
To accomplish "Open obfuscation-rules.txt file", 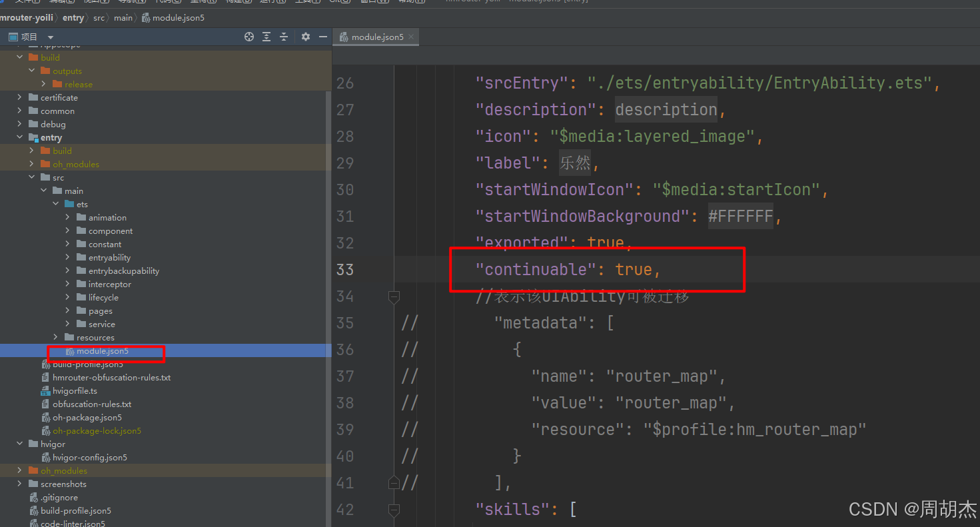I will (92, 404).
